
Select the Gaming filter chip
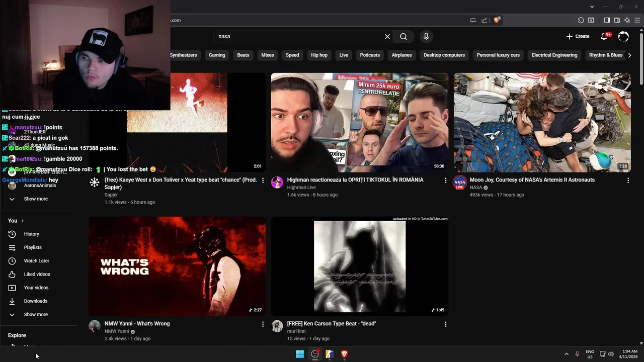217,55
